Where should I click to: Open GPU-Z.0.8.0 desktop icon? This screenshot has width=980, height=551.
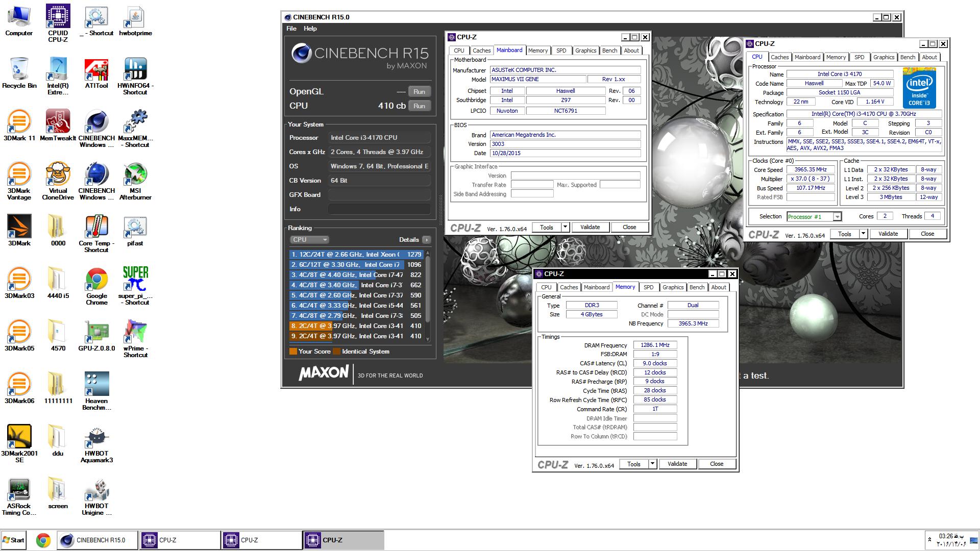tap(96, 336)
